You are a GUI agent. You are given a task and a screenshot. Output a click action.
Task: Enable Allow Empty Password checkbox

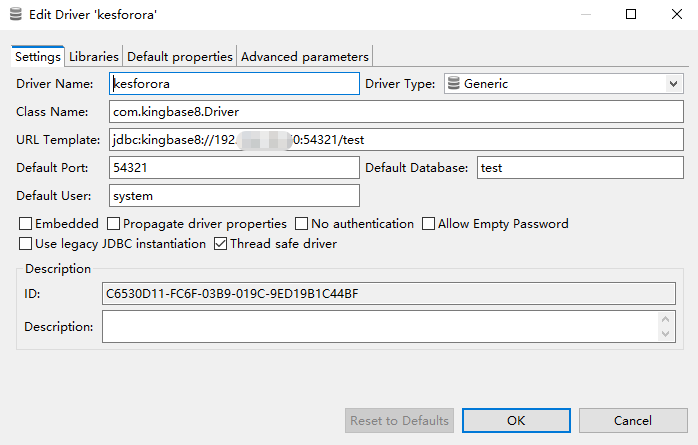(429, 224)
